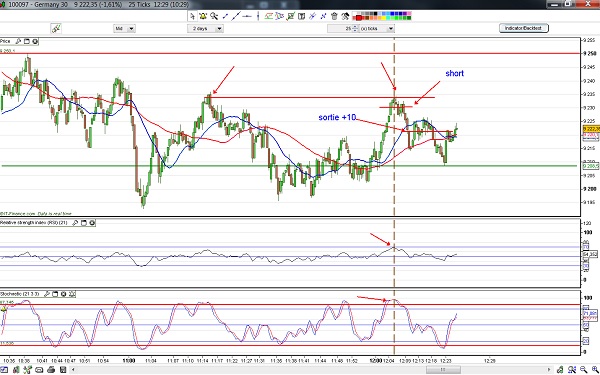Open the alert bell tool
Viewport: 600px width, 375px height.
[203, 16]
